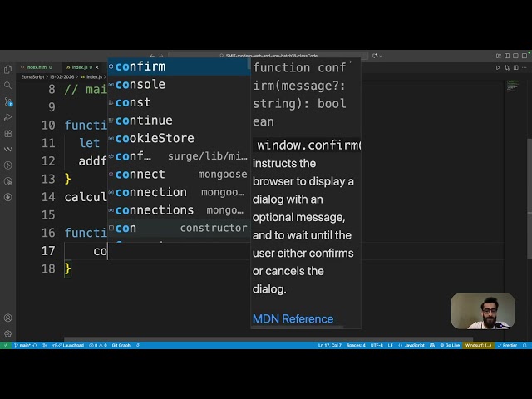Viewport: 532px width, 399px height.
Task: Toggle Primary Side Bar layout icon
Action: click(507, 56)
